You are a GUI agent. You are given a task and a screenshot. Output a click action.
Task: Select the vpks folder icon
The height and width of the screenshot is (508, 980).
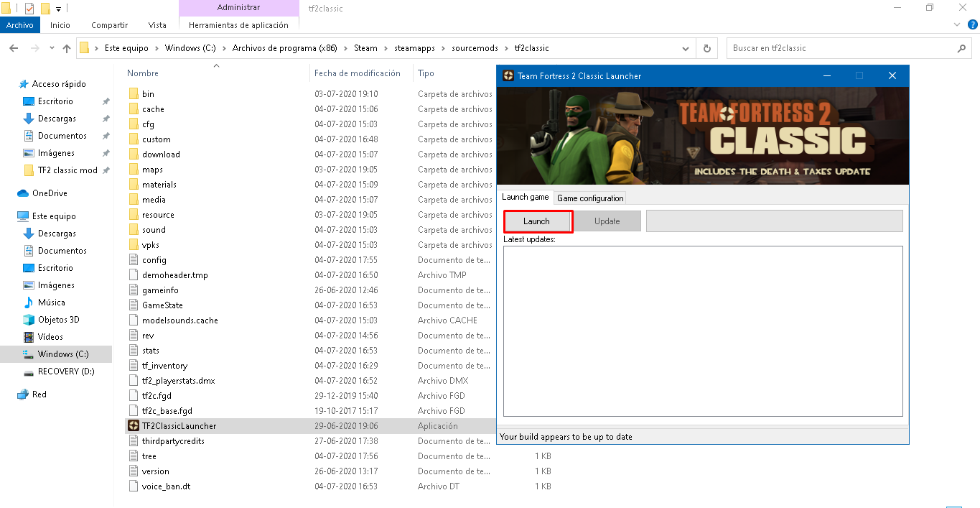coord(133,245)
